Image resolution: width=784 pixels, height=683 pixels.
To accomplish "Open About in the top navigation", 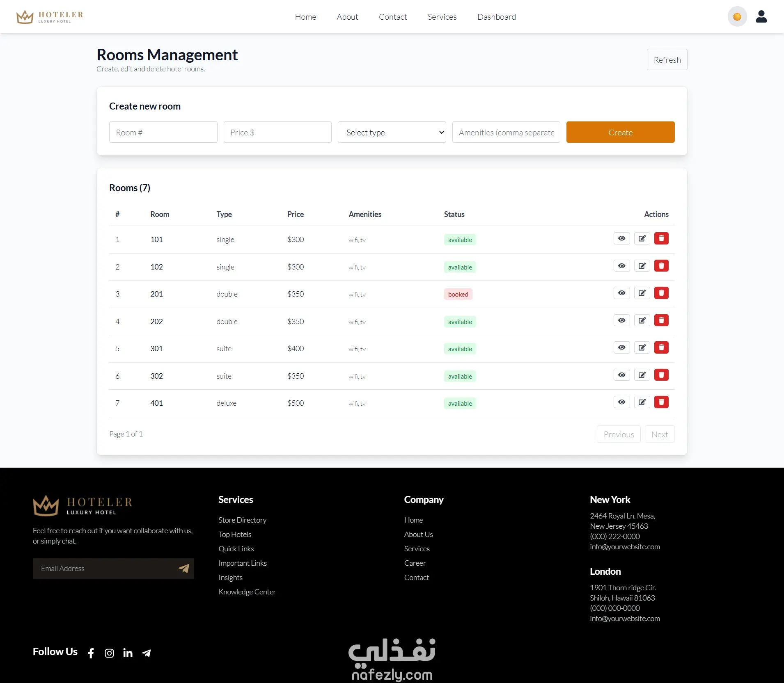I will 347,17.
